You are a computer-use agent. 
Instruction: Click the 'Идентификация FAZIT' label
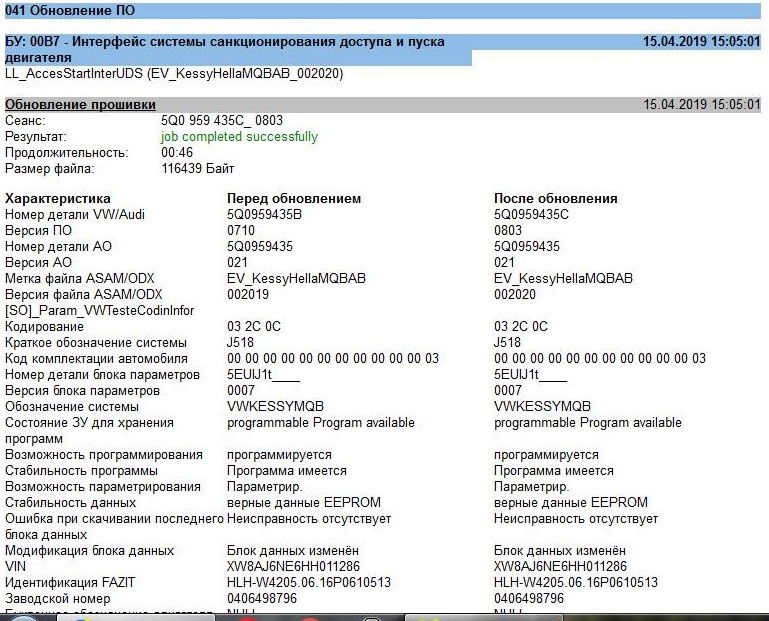coord(70,583)
